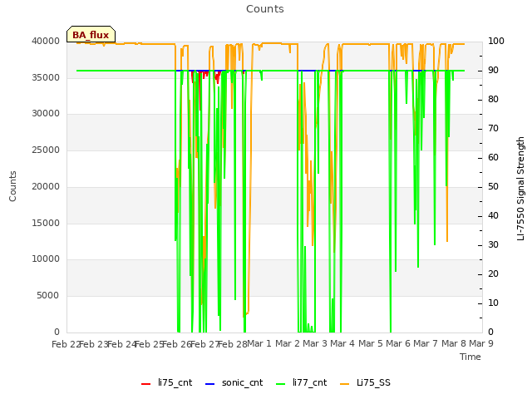Click the blue sonic_cnt legend swatch

[210, 384]
